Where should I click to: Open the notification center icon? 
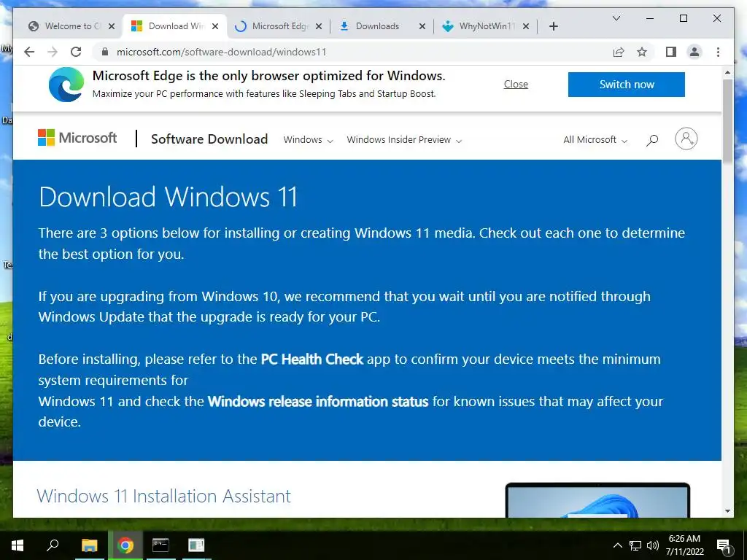pyautogui.click(x=724, y=546)
